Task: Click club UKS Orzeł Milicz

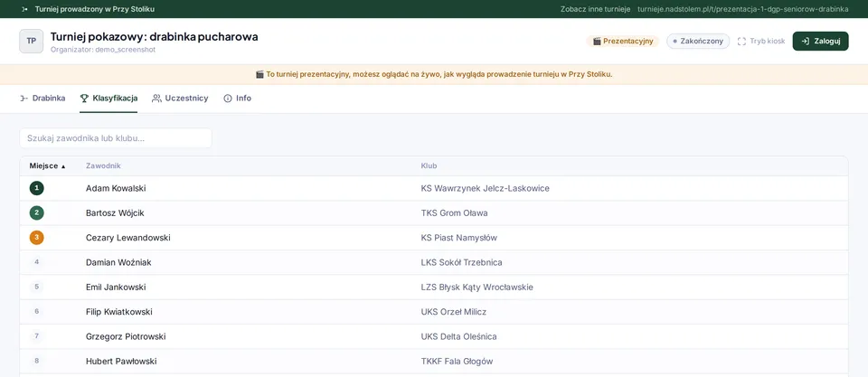Action: (x=453, y=312)
